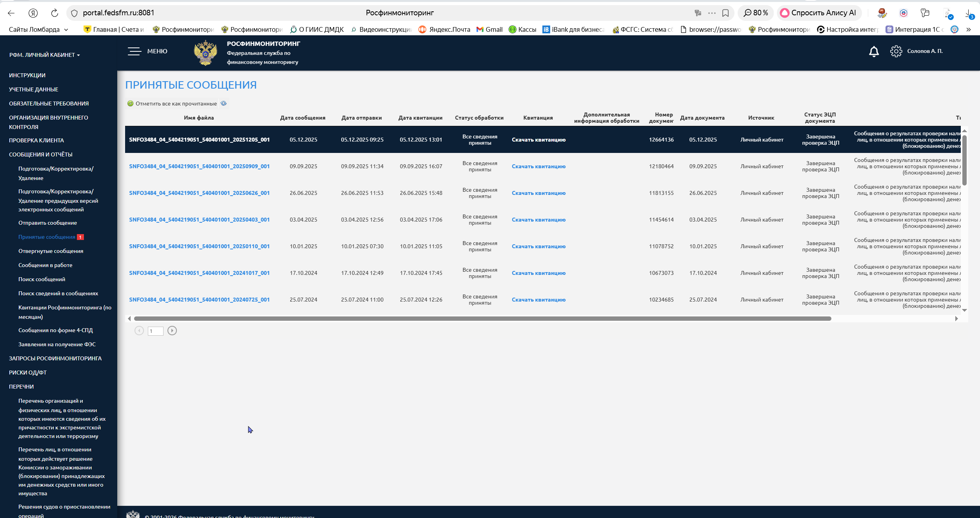
Task: Go to next page arrow in pagination
Action: [x=172, y=331]
